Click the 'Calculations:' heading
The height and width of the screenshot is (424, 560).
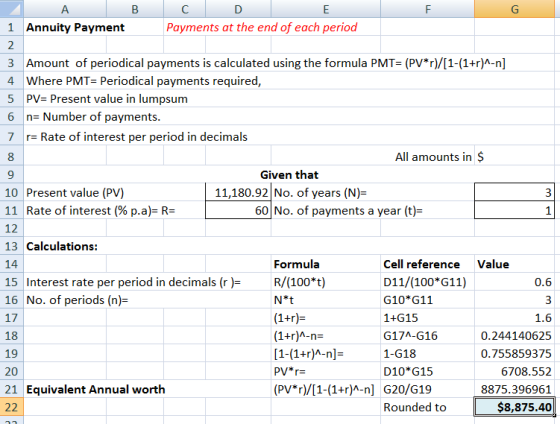coord(62,246)
